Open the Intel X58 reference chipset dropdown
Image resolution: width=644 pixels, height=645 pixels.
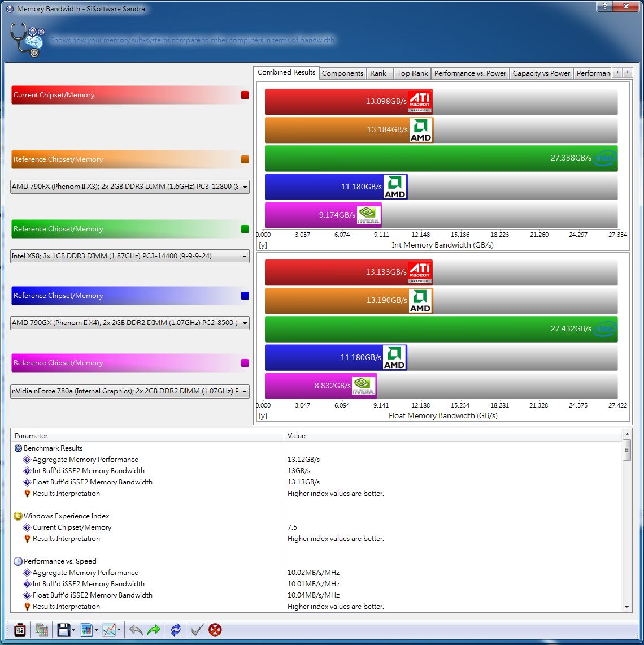coord(130,256)
